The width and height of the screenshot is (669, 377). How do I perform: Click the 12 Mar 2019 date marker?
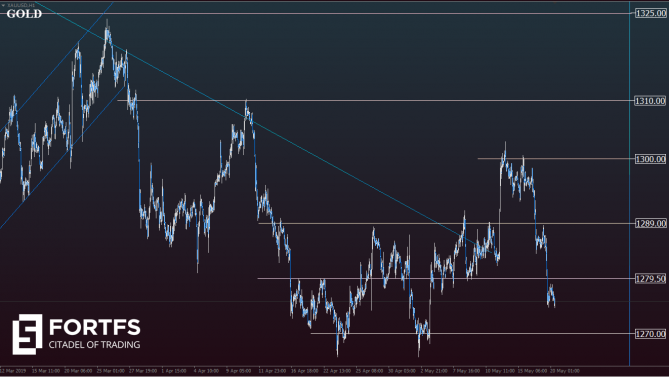(x=13, y=371)
